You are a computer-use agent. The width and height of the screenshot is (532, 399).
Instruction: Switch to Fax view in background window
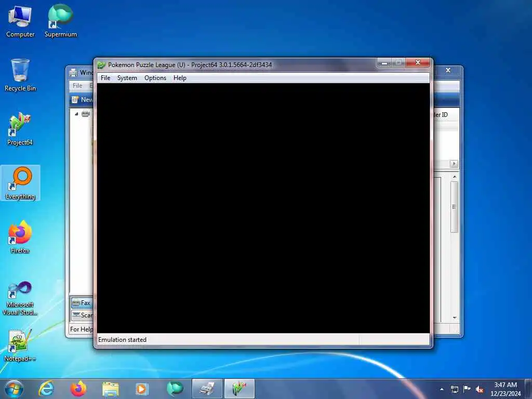[x=82, y=303]
